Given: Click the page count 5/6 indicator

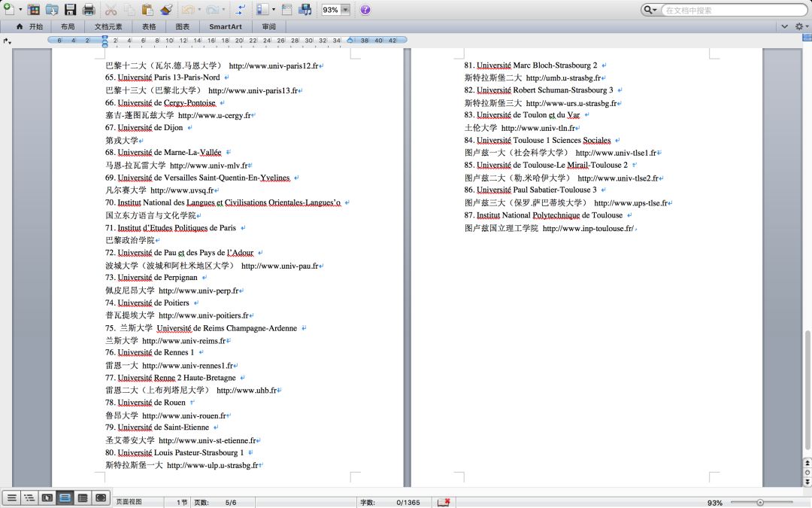Looking at the screenshot, I should click(231, 502).
